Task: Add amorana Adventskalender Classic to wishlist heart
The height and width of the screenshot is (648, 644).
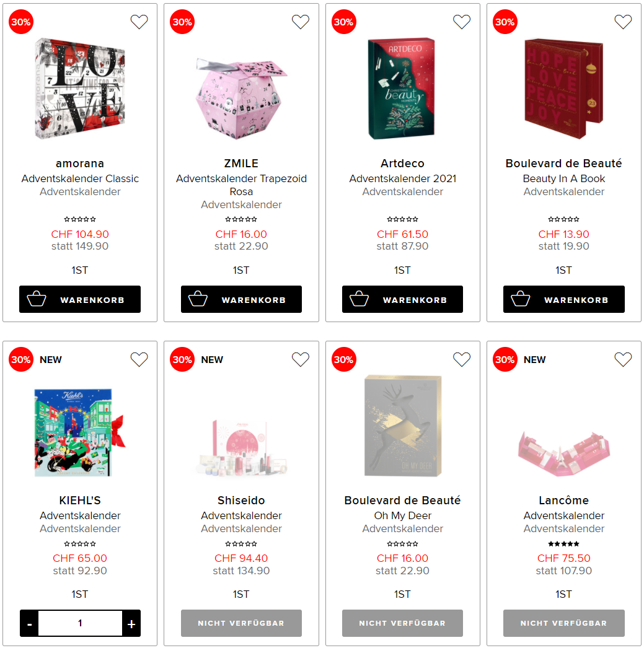Action: (139, 22)
